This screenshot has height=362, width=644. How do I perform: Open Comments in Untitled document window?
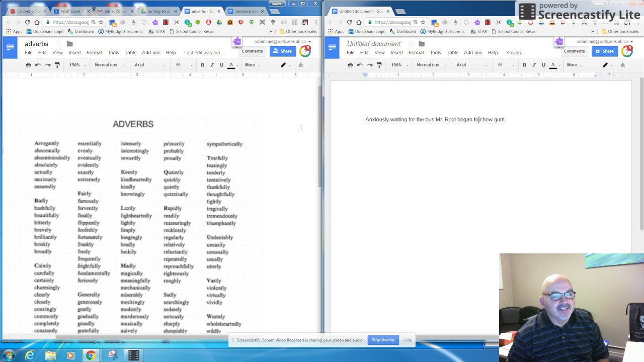click(x=574, y=51)
